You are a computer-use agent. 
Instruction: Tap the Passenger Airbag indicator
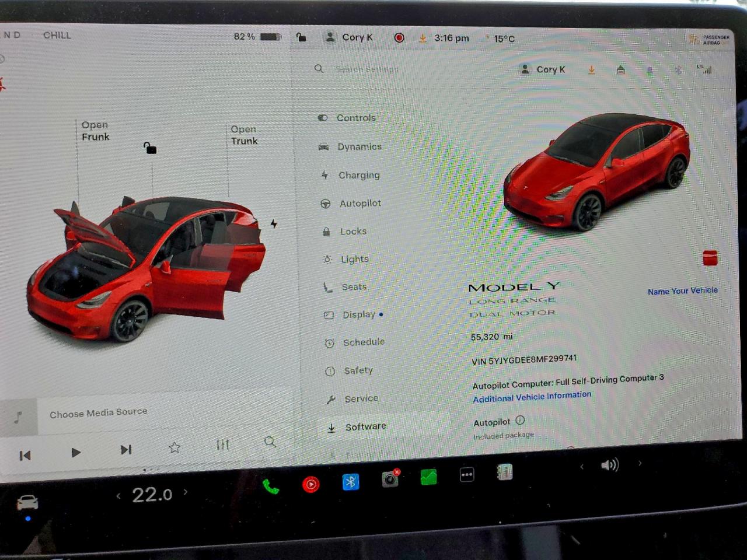(709, 39)
